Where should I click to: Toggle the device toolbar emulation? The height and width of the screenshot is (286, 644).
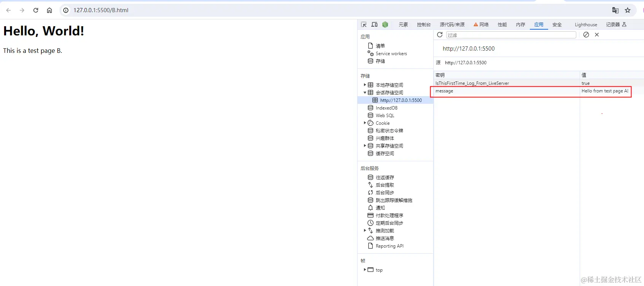coord(374,24)
